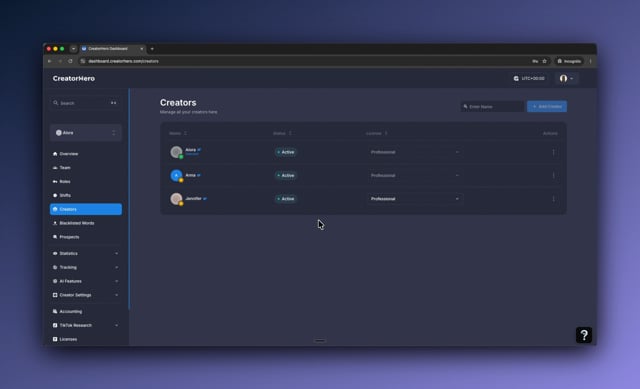
Task: Click the UTC+00:00 timezone indicator
Action: point(529,78)
